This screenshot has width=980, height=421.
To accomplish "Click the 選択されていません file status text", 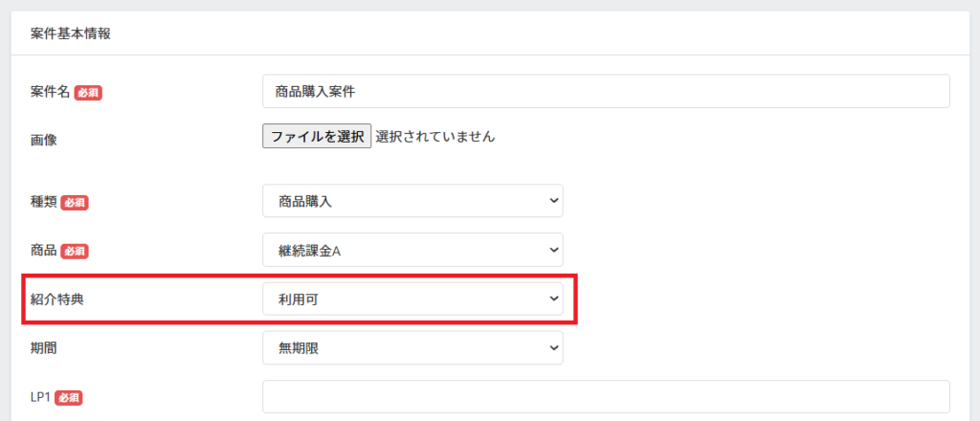I will pyautogui.click(x=434, y=137).
